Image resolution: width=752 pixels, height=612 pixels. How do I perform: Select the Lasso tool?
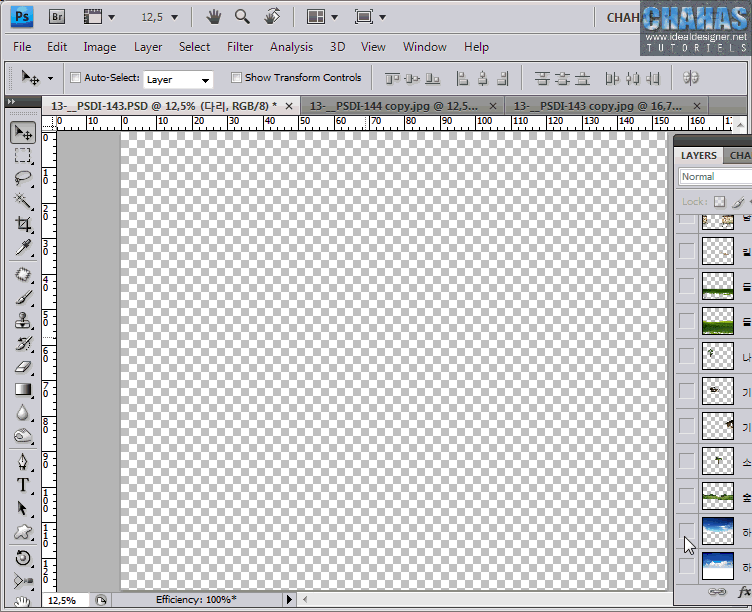tap(23, 178)
